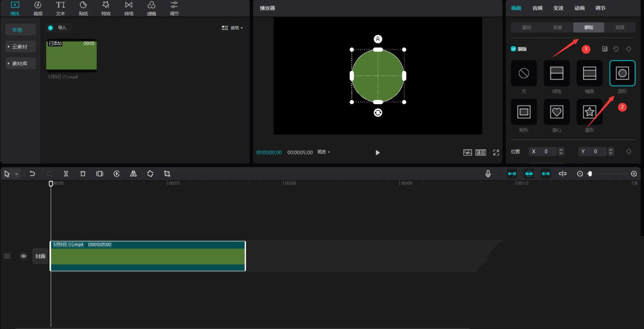The height and width of the screenshot is (329, 644).
Task: Select the rectangle mask shape
Action: click(524, 112)
